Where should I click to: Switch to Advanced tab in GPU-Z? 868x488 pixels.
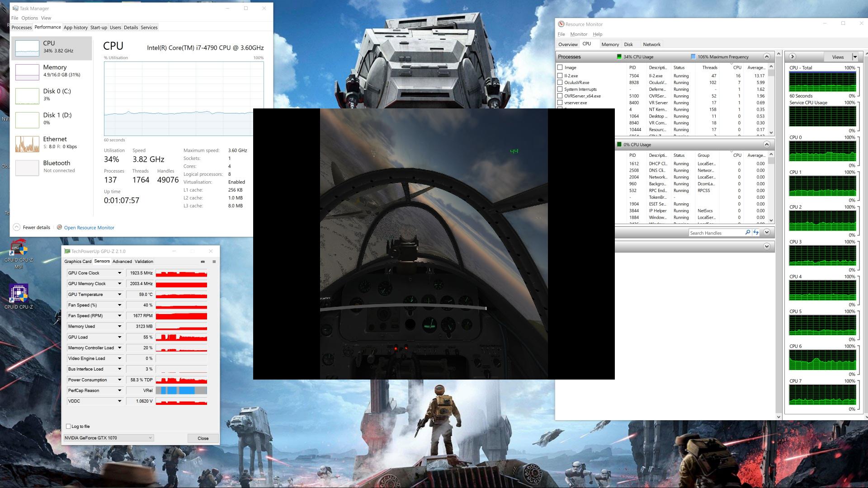(x=122, y=262)
